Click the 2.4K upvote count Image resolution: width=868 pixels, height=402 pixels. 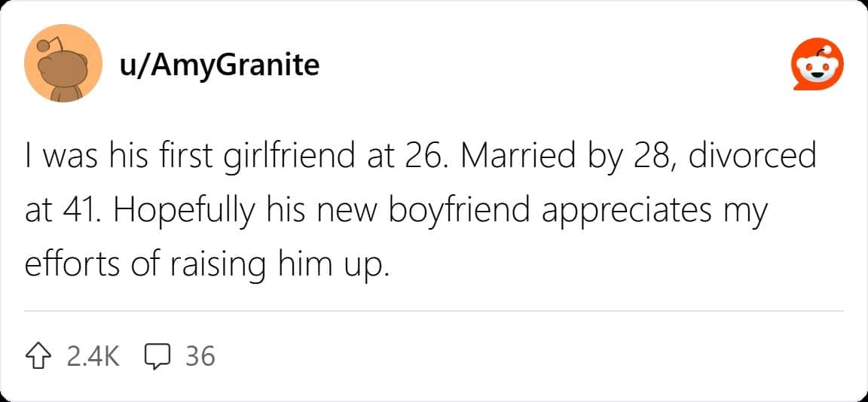pyautogui.click(x=93, y=355)
